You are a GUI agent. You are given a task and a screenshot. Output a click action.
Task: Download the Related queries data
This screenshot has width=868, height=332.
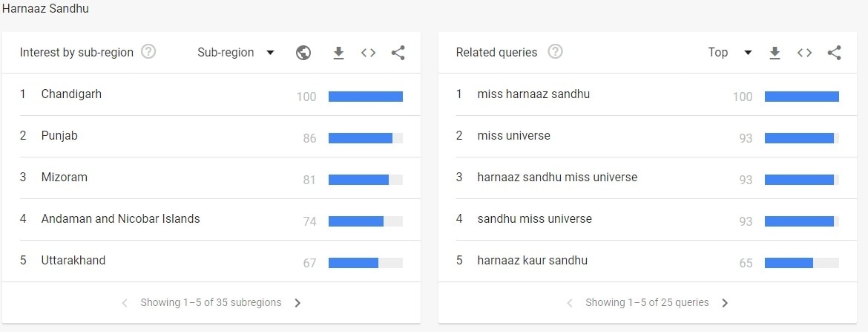point(775,53)
